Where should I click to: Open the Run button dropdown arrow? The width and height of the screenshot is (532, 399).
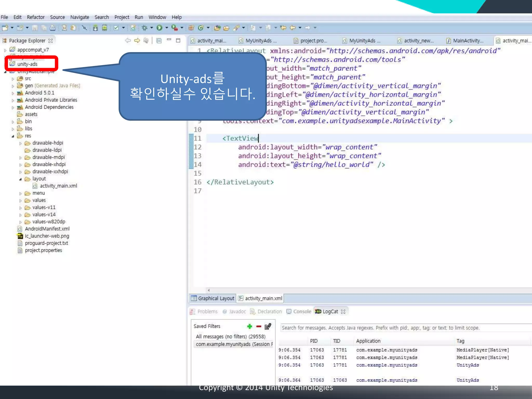(x=167, y=28)
